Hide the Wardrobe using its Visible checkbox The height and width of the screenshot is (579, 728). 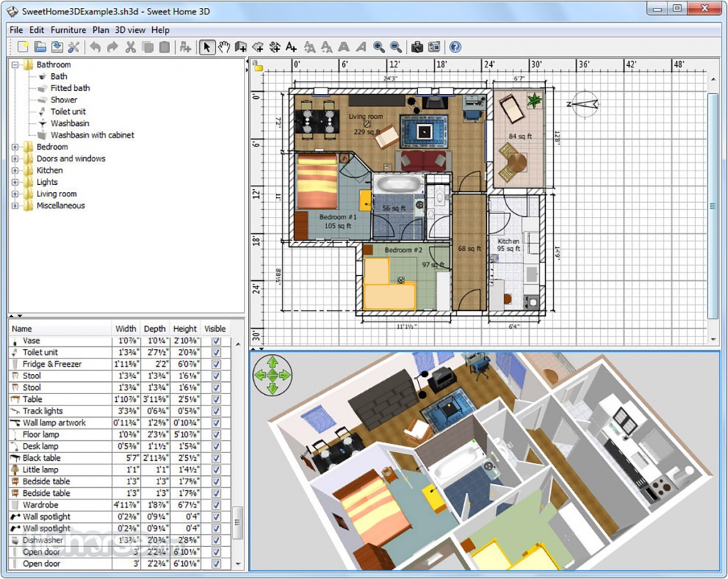tap(216, 505)
